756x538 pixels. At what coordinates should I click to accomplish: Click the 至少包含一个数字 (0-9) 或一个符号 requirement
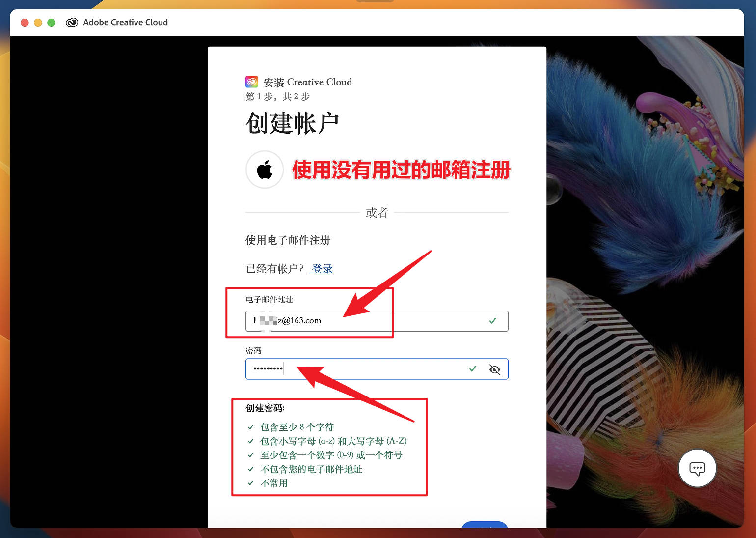(331, 455)
